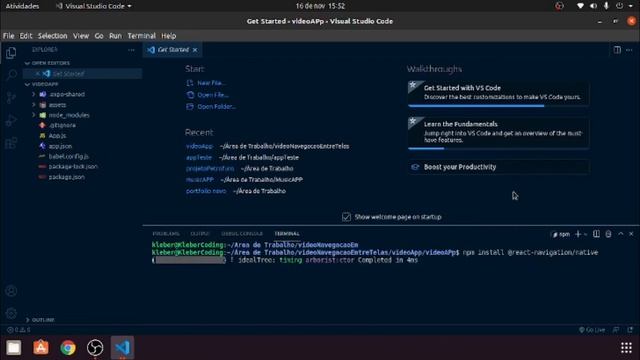The height and width of the screenshot is (360, 640).
Task: Open Files manager from the dock
Action: pos(13,348)
